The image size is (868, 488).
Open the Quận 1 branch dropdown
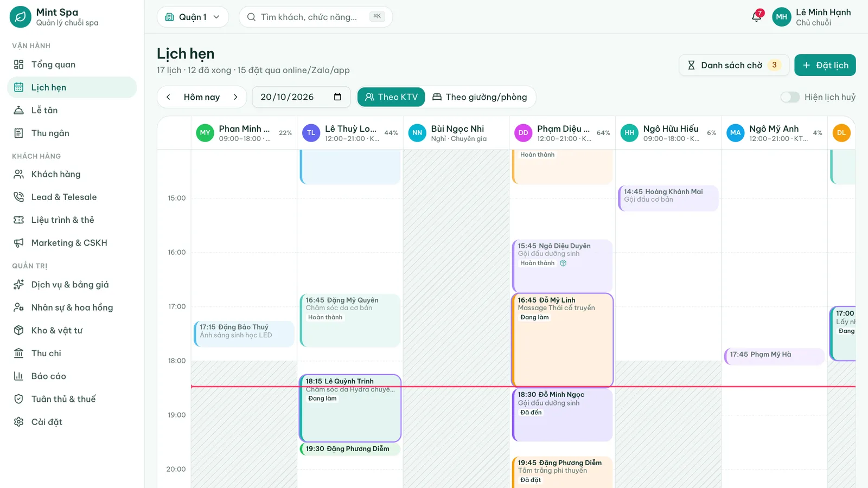pos(193,17)
